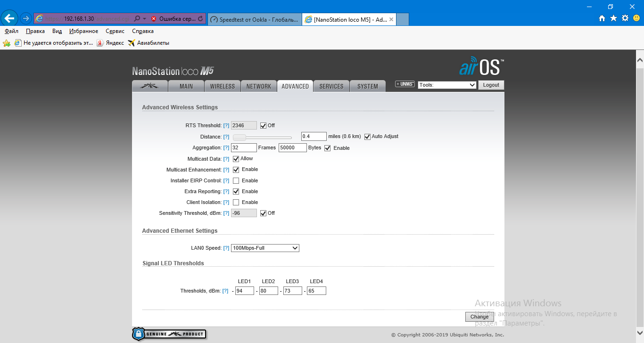
Task: Click the Distance slider handle
Action: click(x=239, y=138)
